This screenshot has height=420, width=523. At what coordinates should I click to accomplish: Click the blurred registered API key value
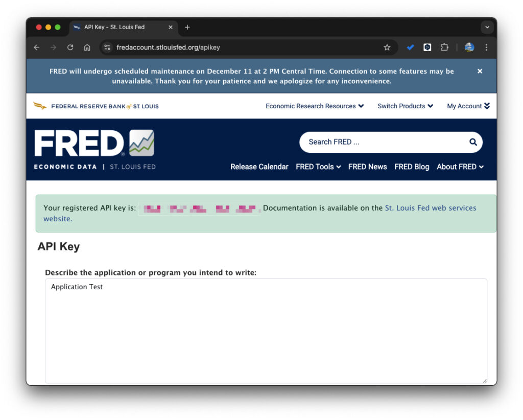(200, 209)
